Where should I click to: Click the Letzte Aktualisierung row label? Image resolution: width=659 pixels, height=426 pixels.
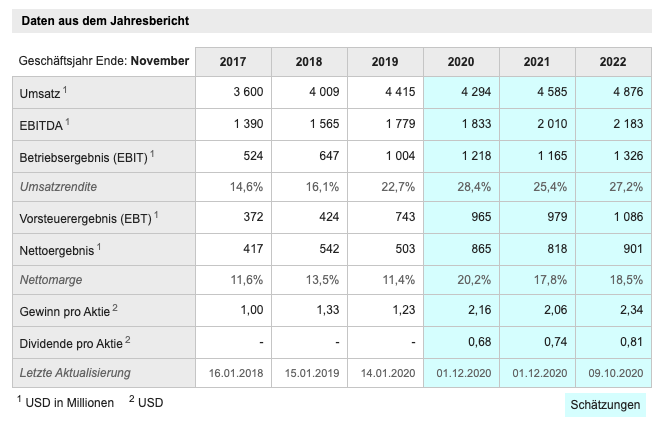pyautogui.click(x=75, y=373)
